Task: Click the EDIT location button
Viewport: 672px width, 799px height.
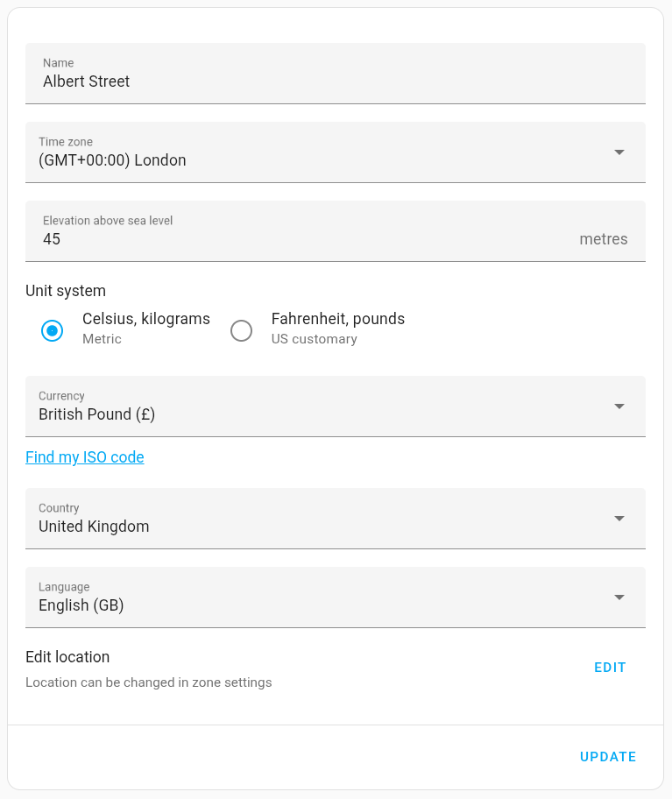Action: coord(610,668)
